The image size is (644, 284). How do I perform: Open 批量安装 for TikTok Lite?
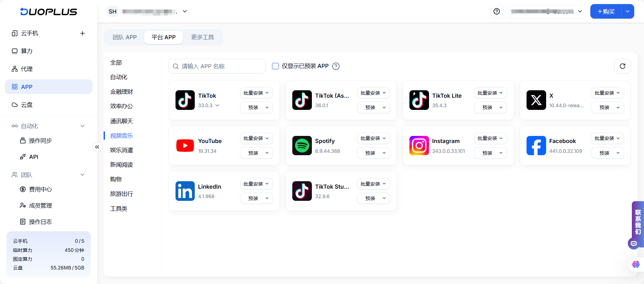[x=490, y=93]
